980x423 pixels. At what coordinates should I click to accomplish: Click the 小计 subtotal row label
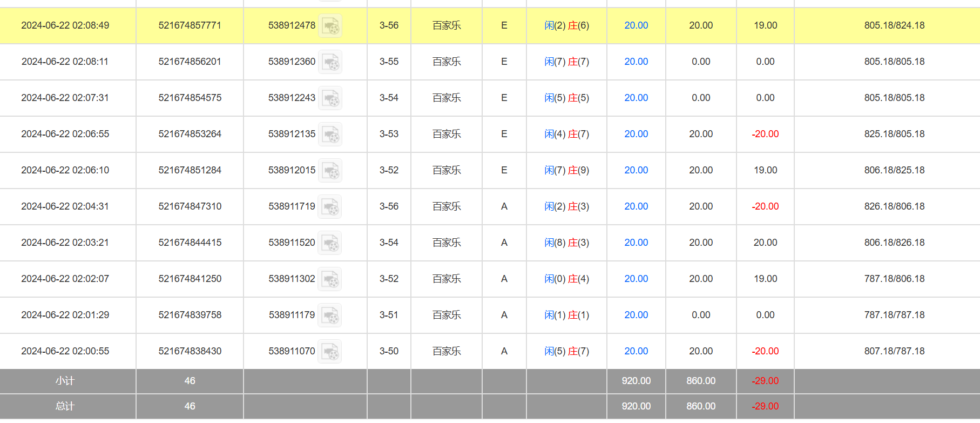tap(65, 381)
